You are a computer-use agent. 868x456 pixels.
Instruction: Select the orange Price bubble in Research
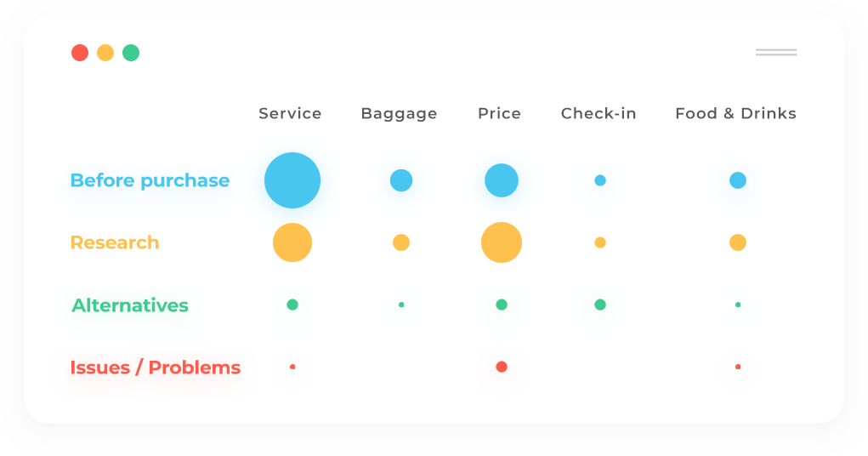tap(502, 242)
